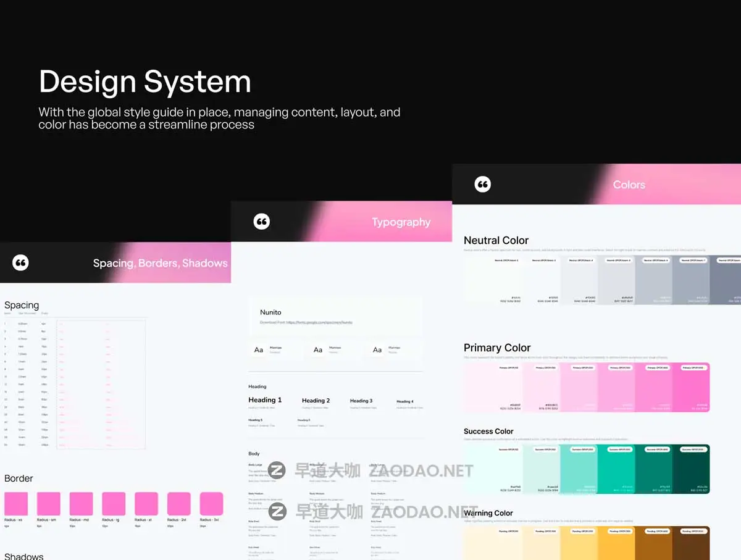Pick the darkest green Success color swatch
The width and height of the screenshot is (741, 560).
point(691,469)
